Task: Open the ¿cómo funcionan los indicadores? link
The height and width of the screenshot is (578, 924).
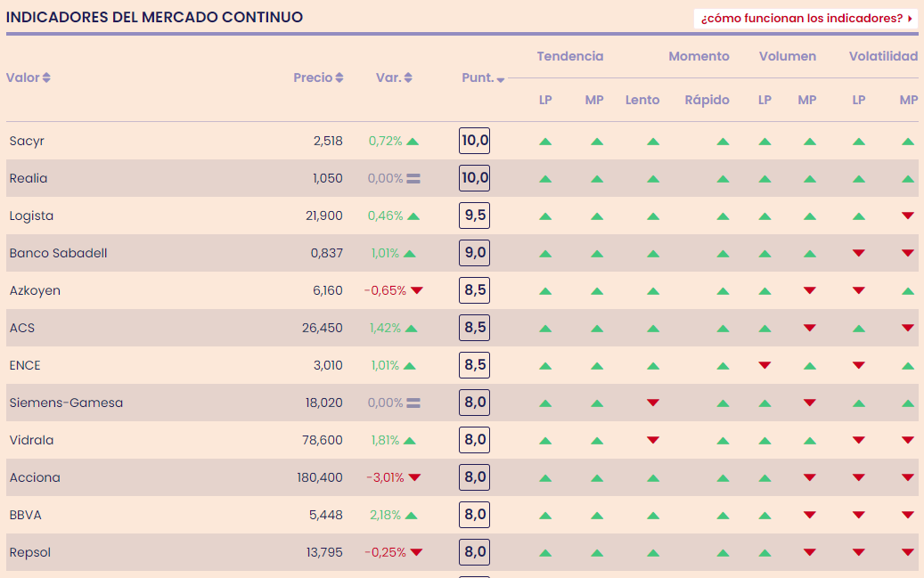Action: tap(805, 19)
